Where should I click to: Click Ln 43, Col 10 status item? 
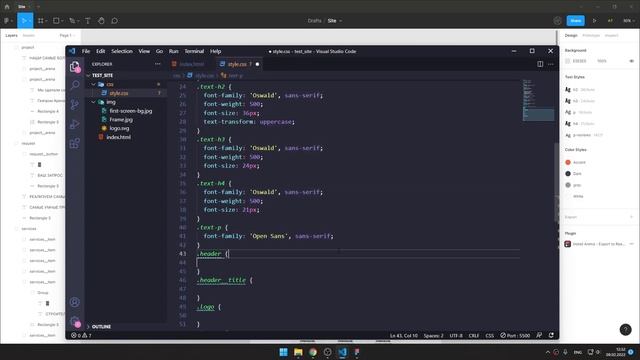tap(404, 336)
